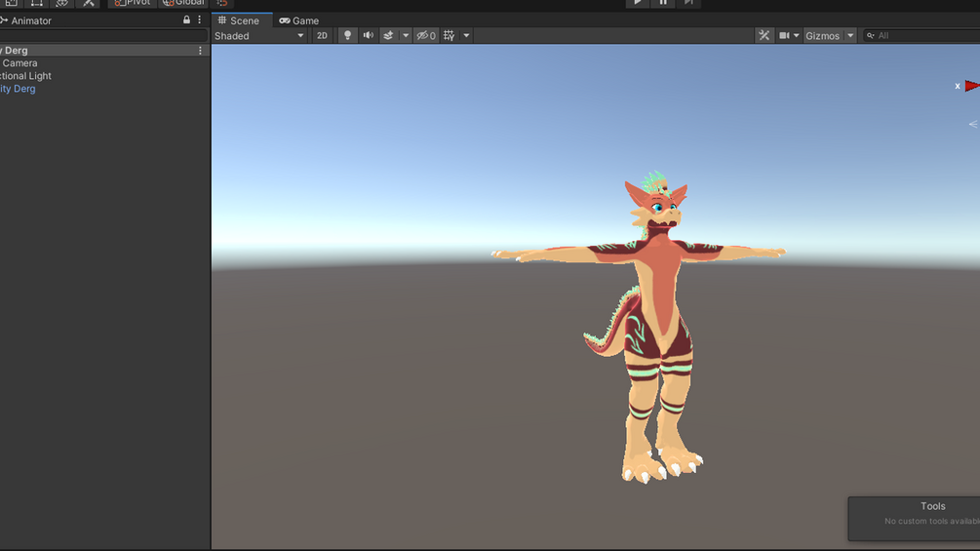Screen dimensions: 980x551
Task: Click the Step frame button
Action: (688, 3)
